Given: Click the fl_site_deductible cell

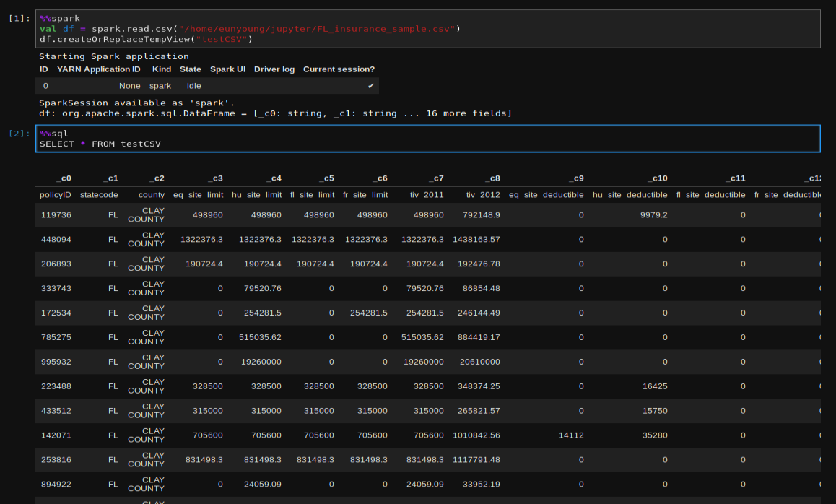Looking at the screenshot, I should 710,195.
